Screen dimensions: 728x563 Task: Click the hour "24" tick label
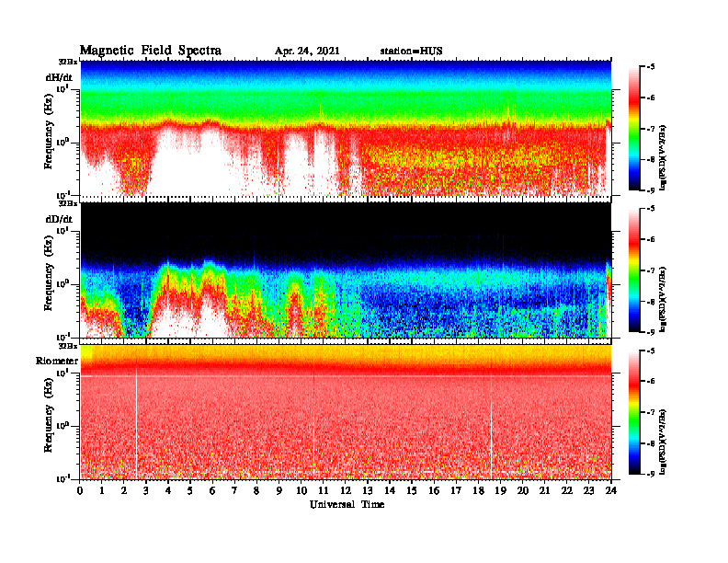[x=611, y=490]
